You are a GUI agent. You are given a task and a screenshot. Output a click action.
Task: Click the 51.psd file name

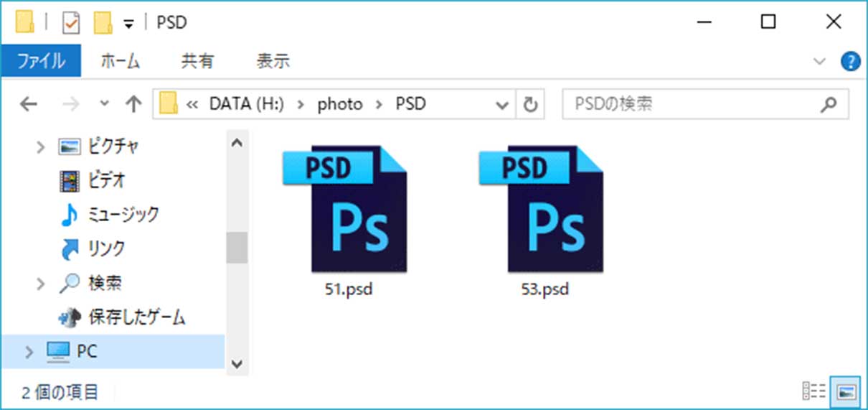(x=349, y=289)
